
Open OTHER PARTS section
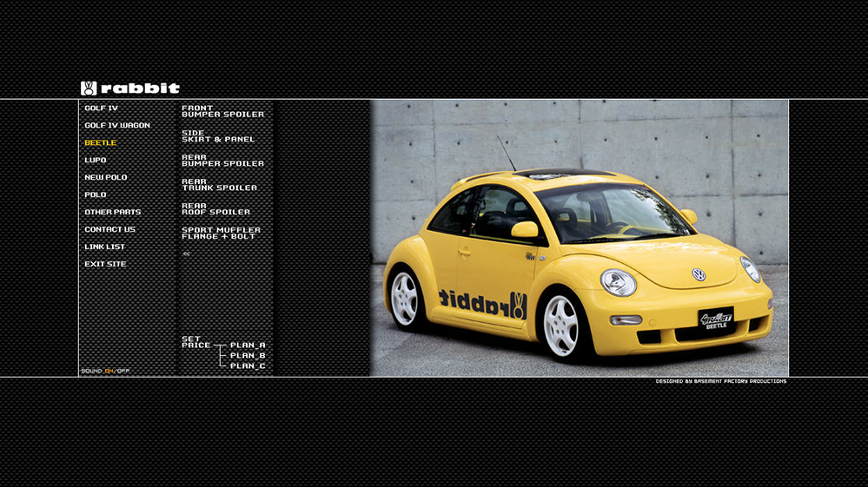[113, 213]
